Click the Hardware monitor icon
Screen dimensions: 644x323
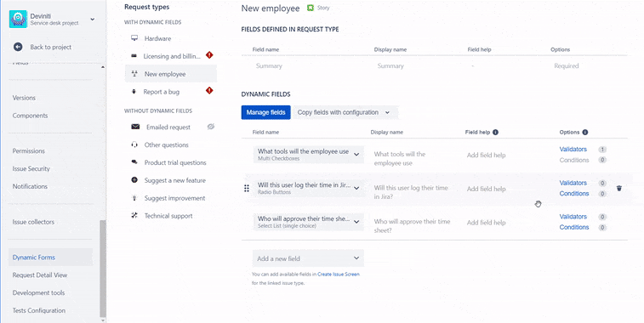click(x=134, y=38)
